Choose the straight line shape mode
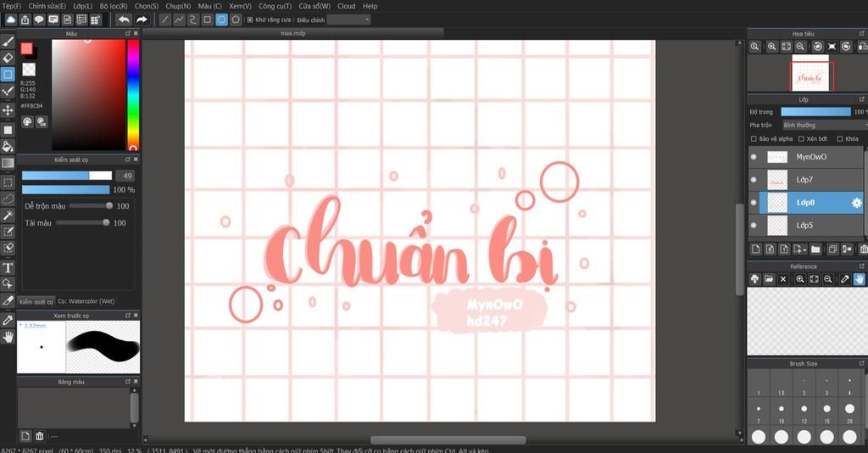This screenshot has height=453, width=868. (x=165, y=20)
